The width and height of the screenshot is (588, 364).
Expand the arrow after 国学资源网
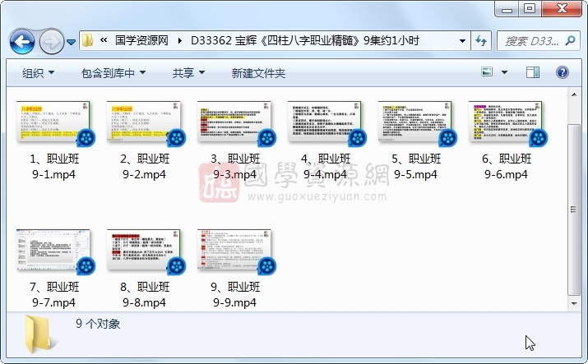[x=180, y=40]
